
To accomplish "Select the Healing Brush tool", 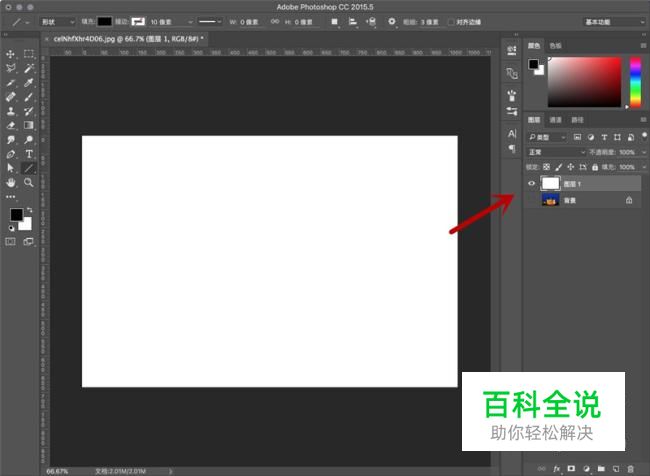I will 11,97.
